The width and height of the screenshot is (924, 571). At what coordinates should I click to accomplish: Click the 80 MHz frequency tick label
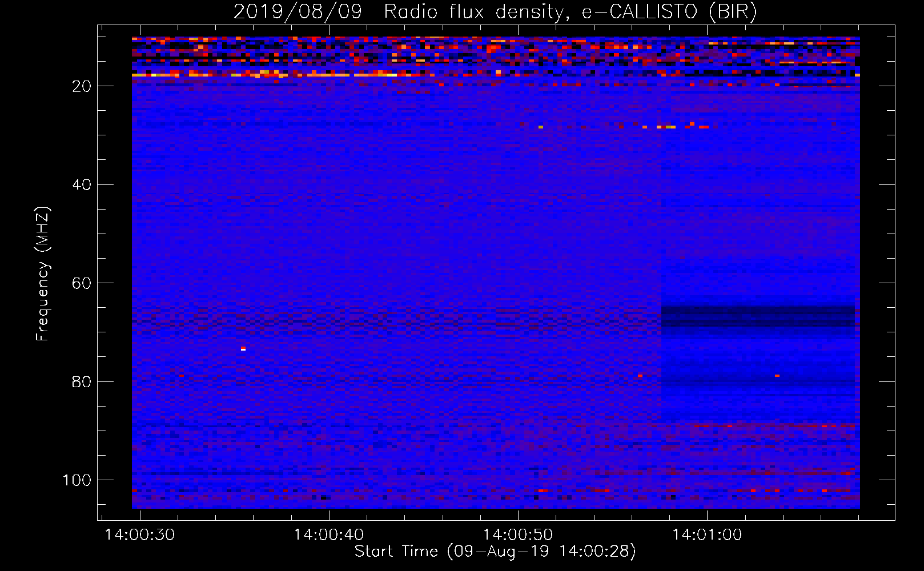[82, 381]
